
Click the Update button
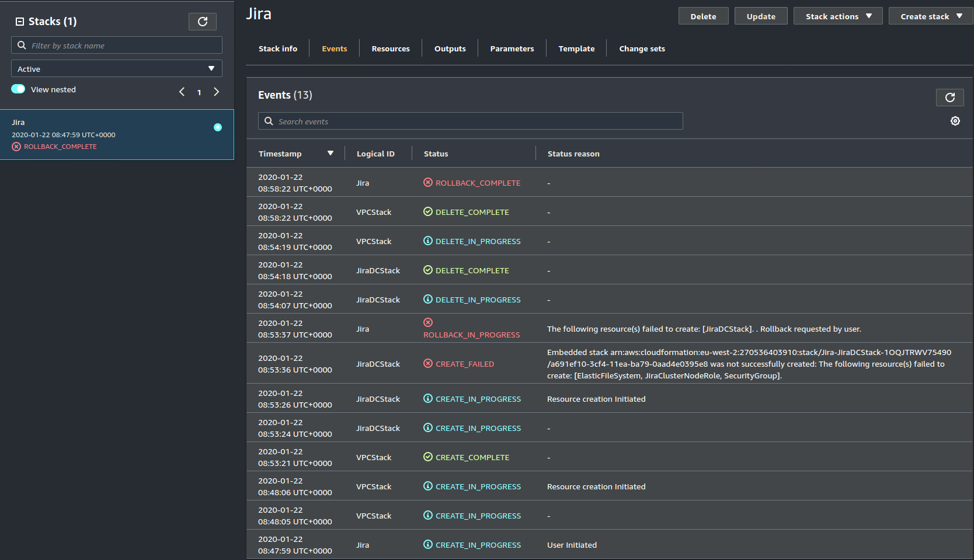coord(760,16)
